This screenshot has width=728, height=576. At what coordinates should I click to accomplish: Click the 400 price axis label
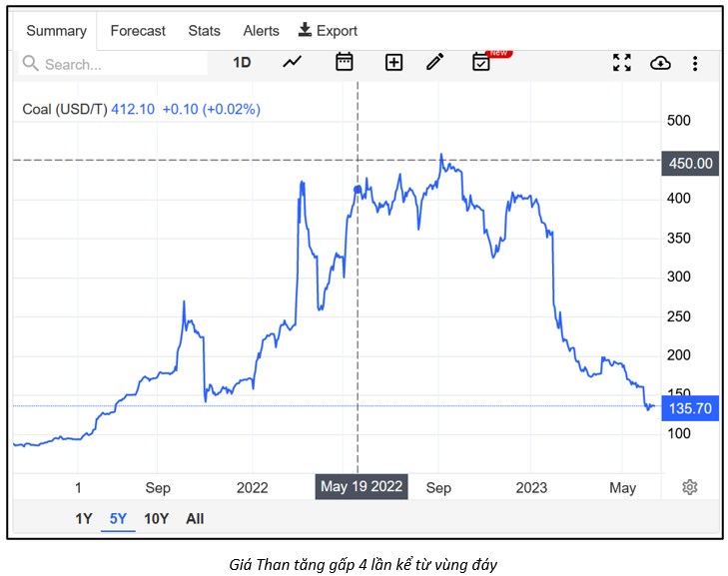click(678, 199)
